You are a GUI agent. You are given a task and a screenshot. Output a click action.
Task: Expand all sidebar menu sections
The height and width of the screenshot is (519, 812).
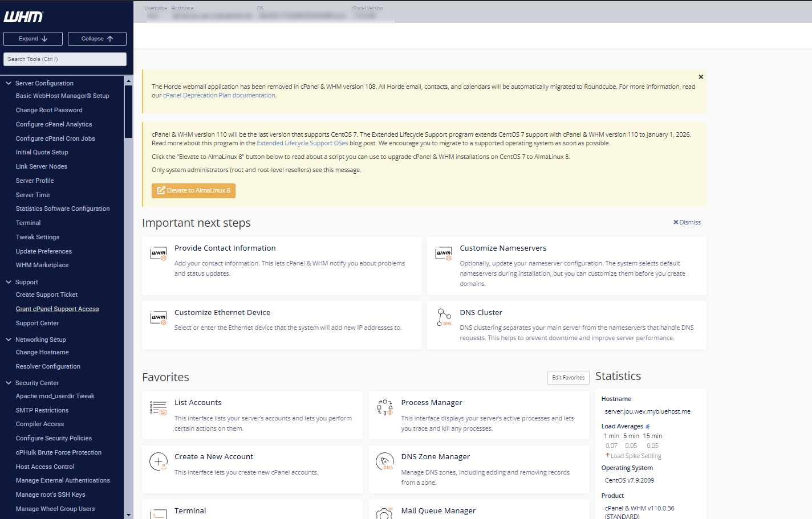tap(33, 39)
